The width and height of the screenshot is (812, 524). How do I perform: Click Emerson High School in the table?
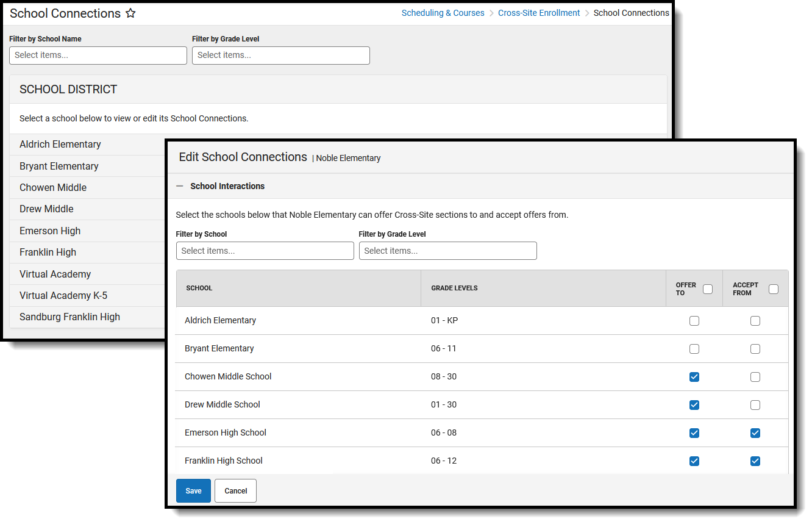click(226, 433)
